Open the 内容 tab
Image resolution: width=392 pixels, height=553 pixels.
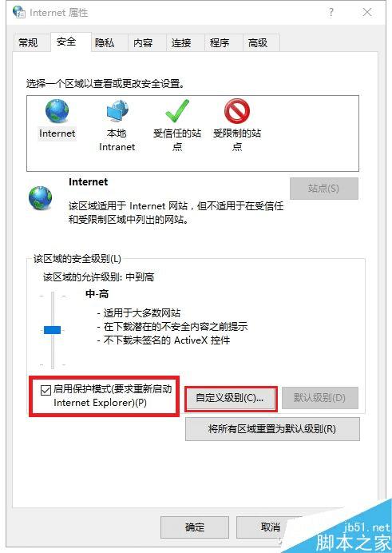143,43
